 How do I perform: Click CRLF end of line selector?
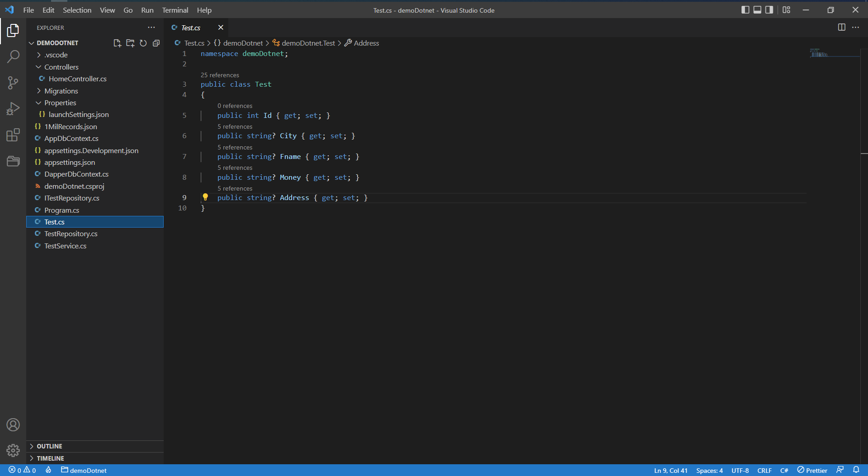coord(764,470)
